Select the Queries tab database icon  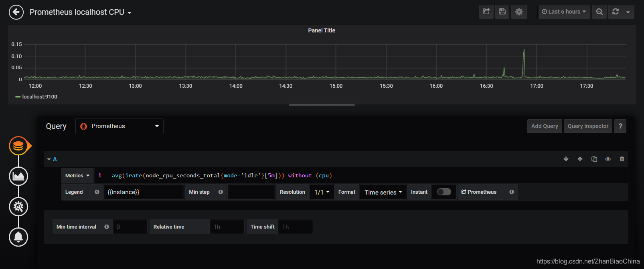(18, 146)
